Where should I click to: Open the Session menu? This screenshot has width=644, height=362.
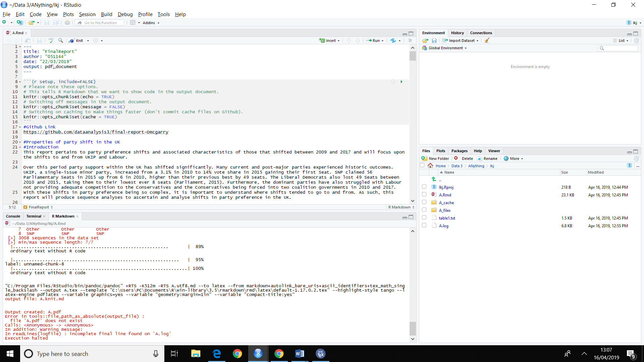point(87,14)
